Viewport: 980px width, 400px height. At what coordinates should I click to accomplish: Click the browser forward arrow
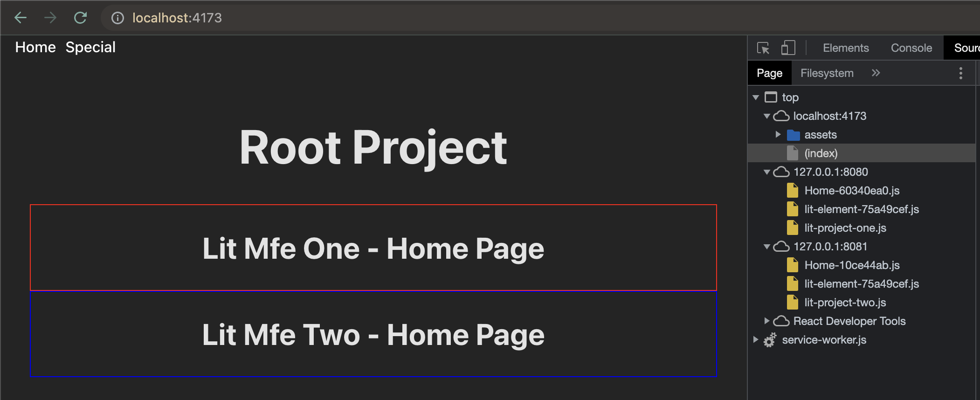point(50,18)
